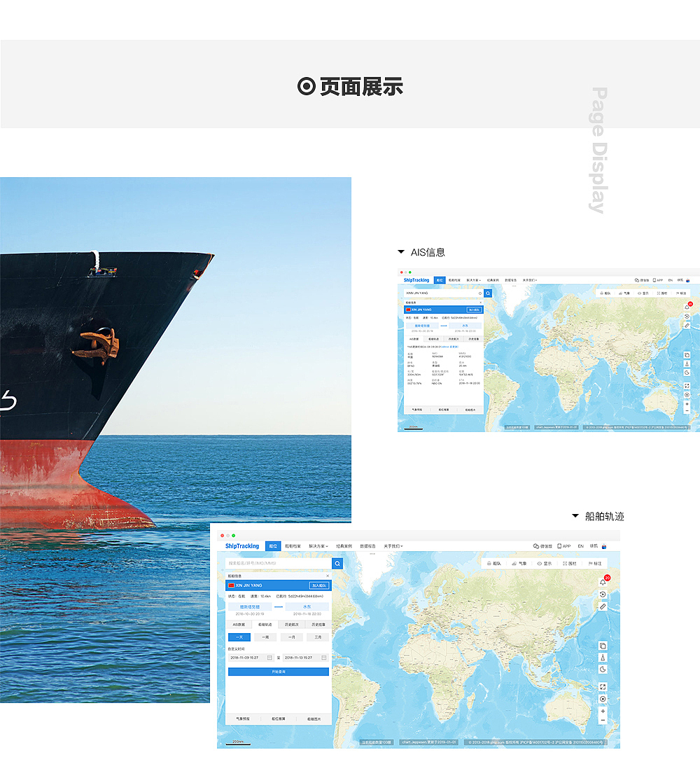700x764 pixels.
Task: Click fullscreen icon in 船舶轨迹 window
Action: [603, 686]
